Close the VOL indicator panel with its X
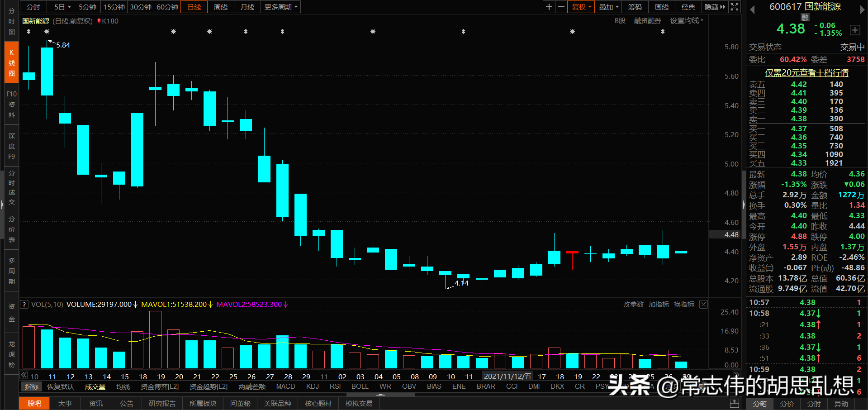This screenshot has height=410, width=868. click(703, 304)
